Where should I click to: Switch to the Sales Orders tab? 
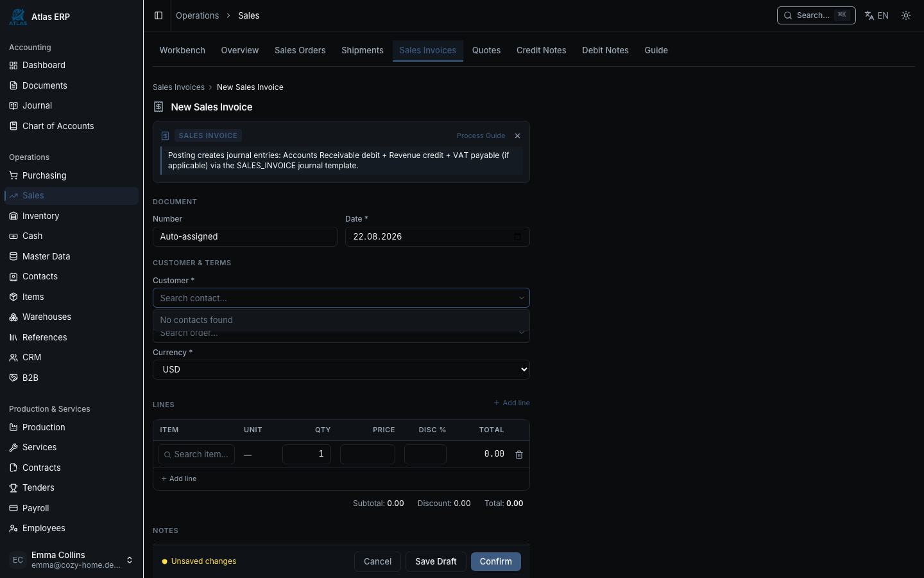point(300,50)
